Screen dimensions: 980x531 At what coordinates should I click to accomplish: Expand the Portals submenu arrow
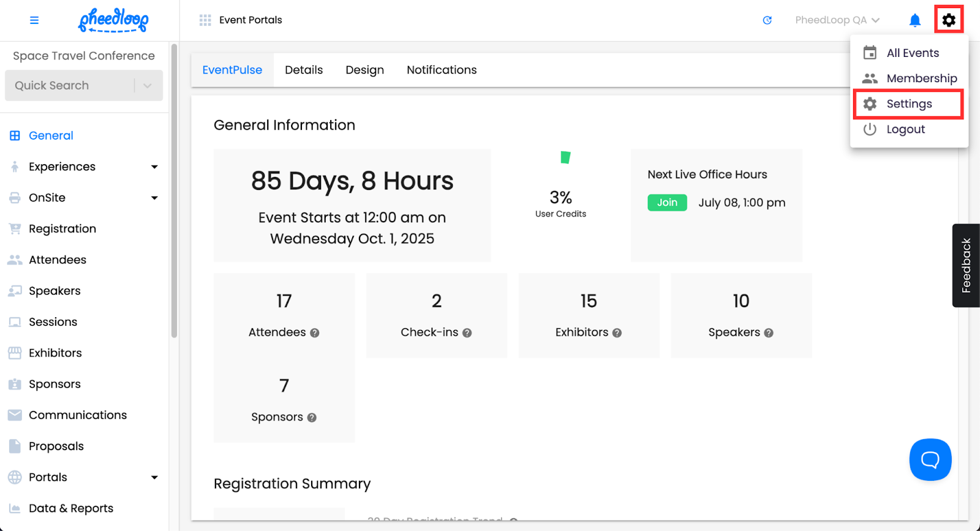pos(154,478)
